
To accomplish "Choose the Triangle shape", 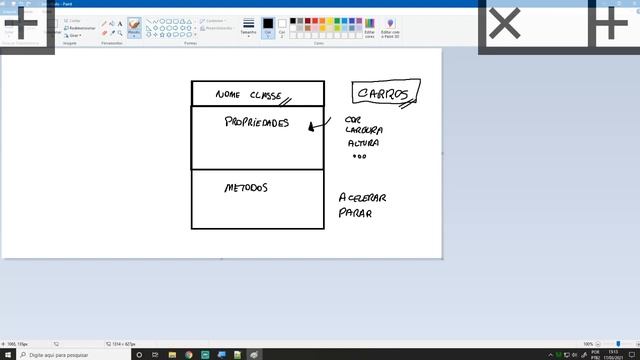I will pyautogui.click(x=189, y=21).
